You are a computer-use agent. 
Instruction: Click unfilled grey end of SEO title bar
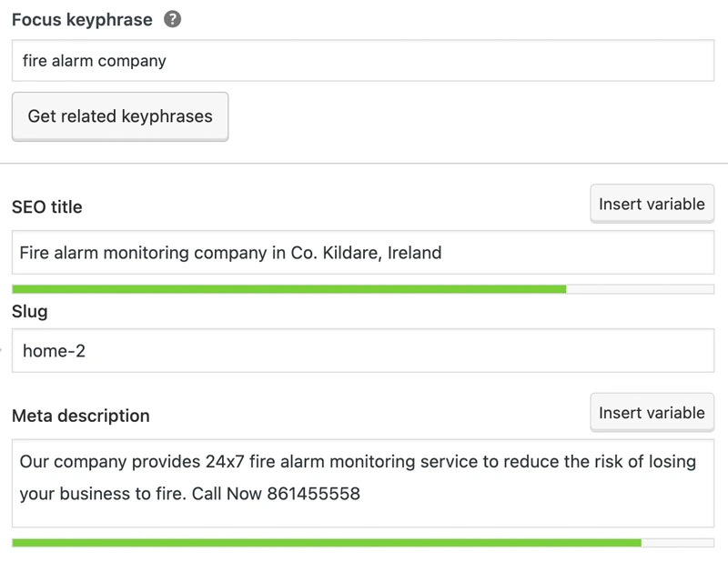tap(640, 289)
